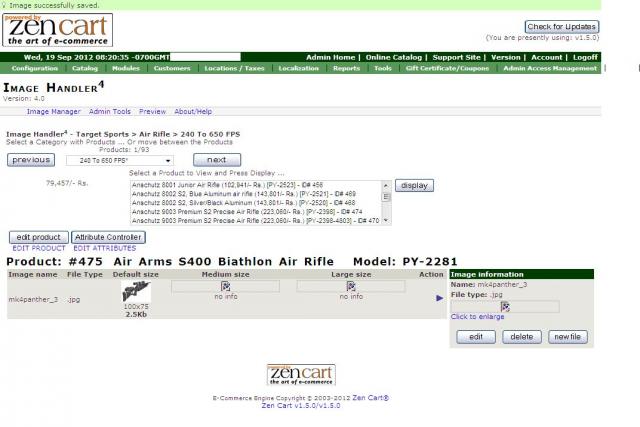
Task: Click the Attribute Controller button
Action: click(x=108, y=237)
